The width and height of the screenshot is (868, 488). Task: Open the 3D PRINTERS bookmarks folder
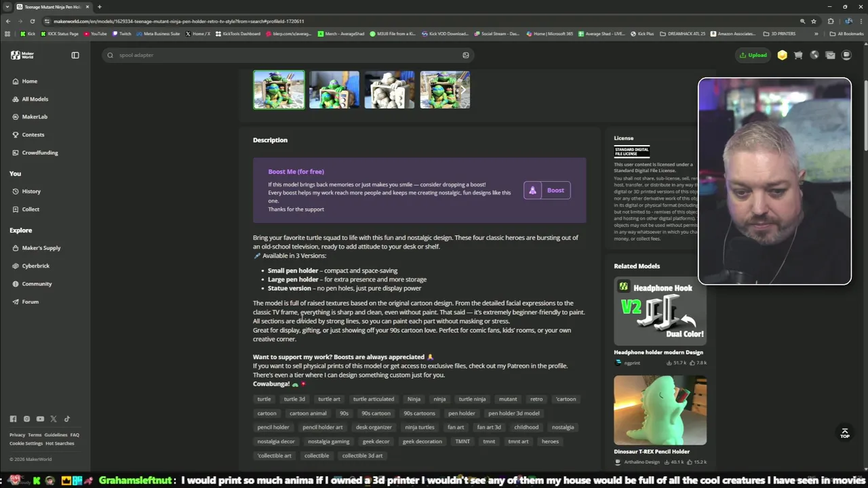tap(779, 33)
